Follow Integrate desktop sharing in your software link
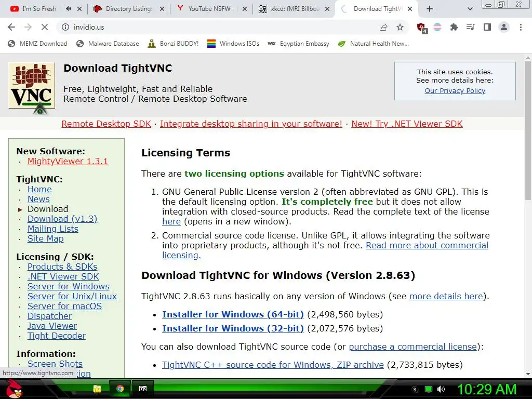The width and height of the screenshot is (532, 399). click(x=251, y=124)
